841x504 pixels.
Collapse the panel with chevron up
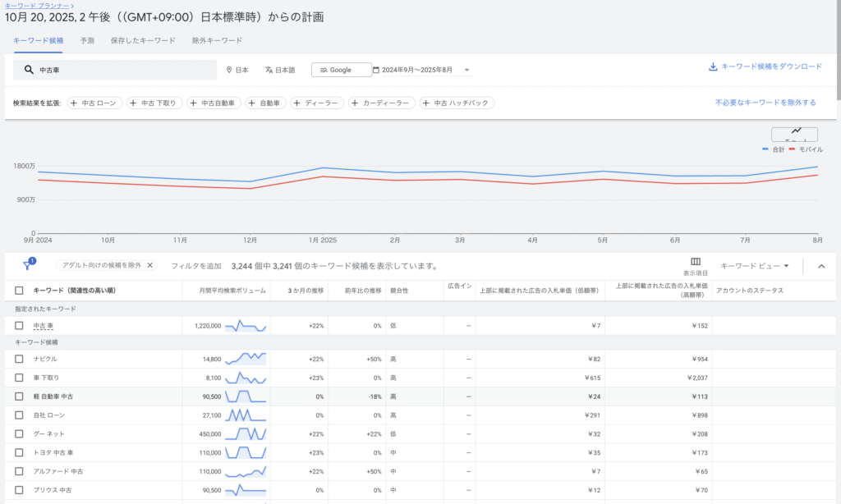pyautogui.click(x=821, y=266)
